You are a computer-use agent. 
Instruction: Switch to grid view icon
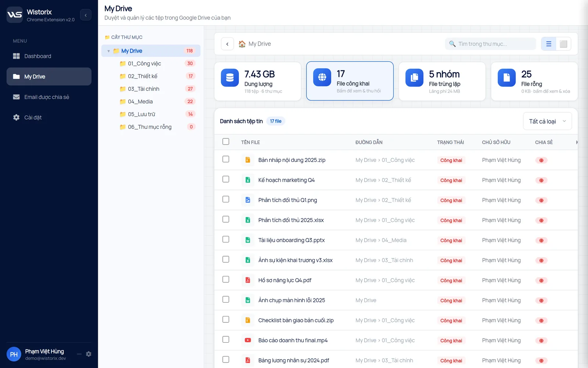point(563,44)
